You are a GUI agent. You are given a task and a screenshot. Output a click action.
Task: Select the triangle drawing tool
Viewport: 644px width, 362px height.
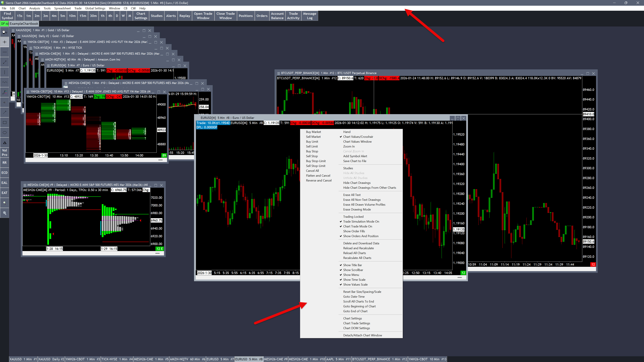[5, 143]
